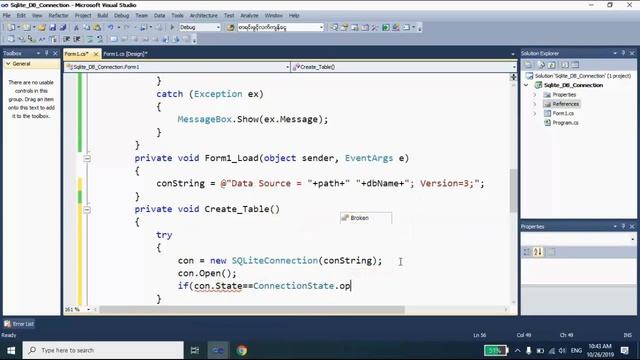Select Program.cs in Solution Explorer
This screenshot has width=640, height=360.
[565, 123]
